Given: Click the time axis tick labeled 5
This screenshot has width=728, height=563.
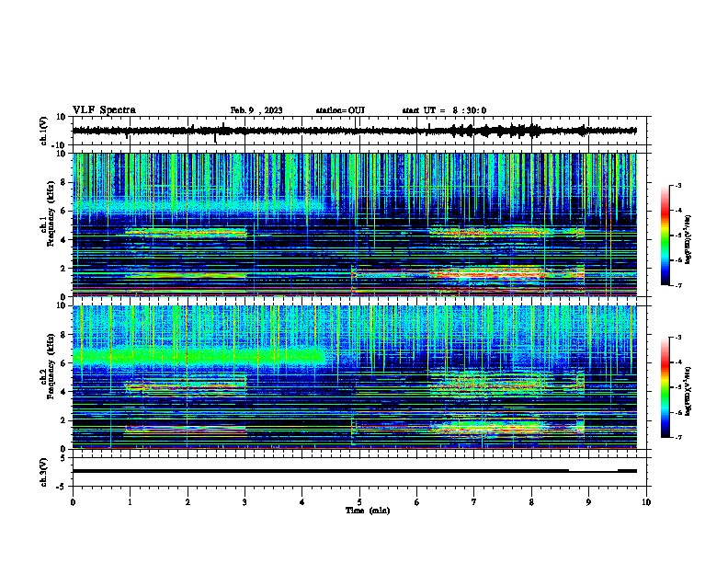Looking at the screenshot, I should (x=359, y=502).
